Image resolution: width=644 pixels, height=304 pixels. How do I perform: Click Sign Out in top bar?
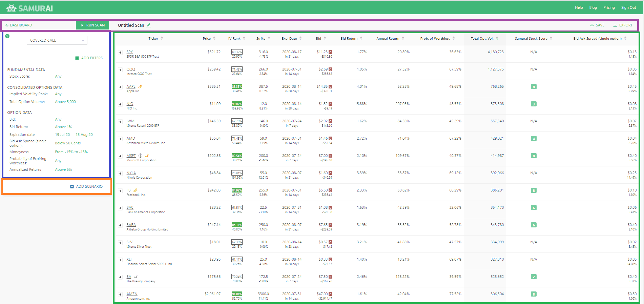[628, 7]
